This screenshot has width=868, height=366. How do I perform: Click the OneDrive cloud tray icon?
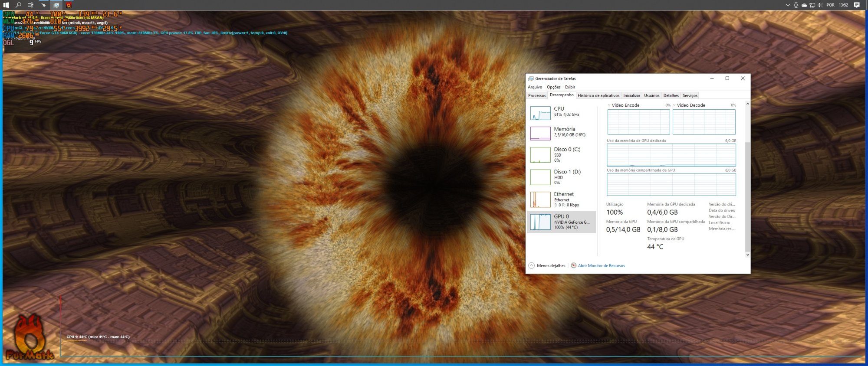[804, 5]
